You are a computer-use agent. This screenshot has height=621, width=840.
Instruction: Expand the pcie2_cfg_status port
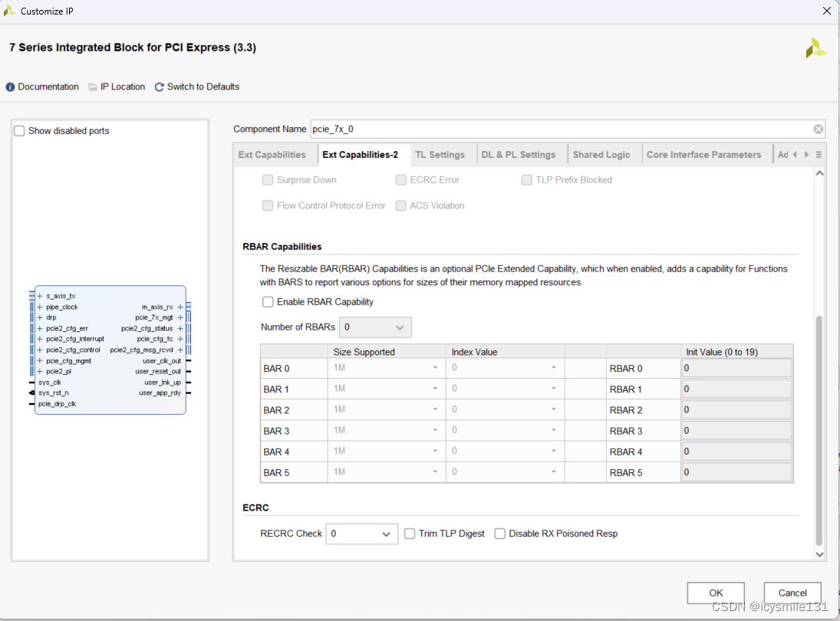[x=180, y=328]
